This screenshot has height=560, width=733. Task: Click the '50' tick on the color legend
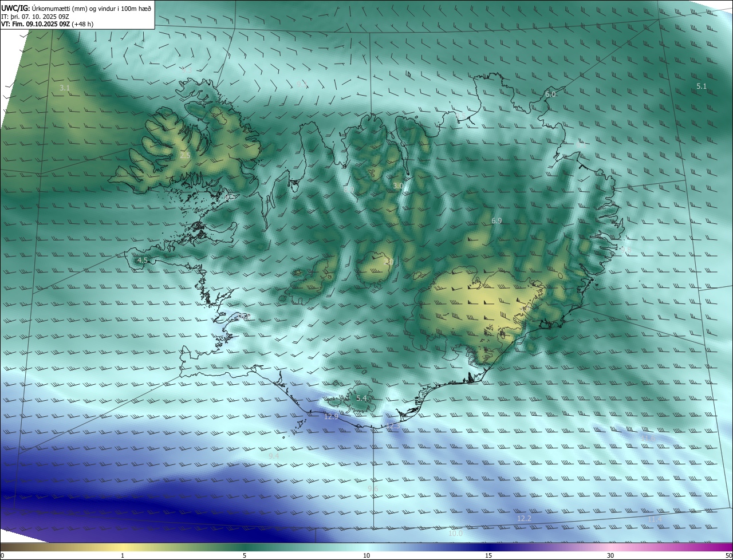tap(728, 555)
